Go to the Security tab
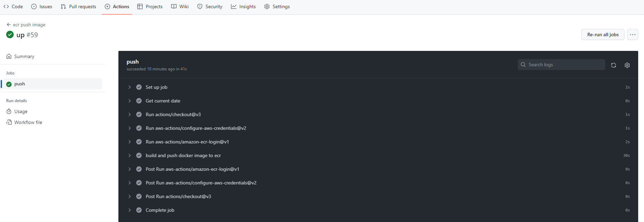This screenshot has height=222, width=644. 210,6
